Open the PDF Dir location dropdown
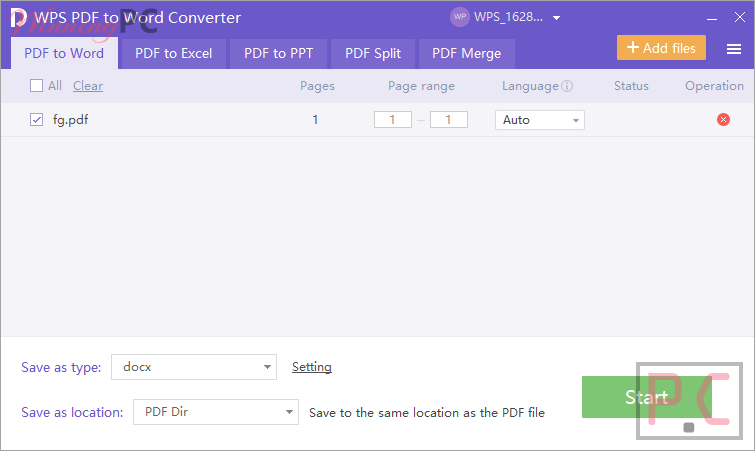Viewport: 755px width, 451px height. click(216, 412)
